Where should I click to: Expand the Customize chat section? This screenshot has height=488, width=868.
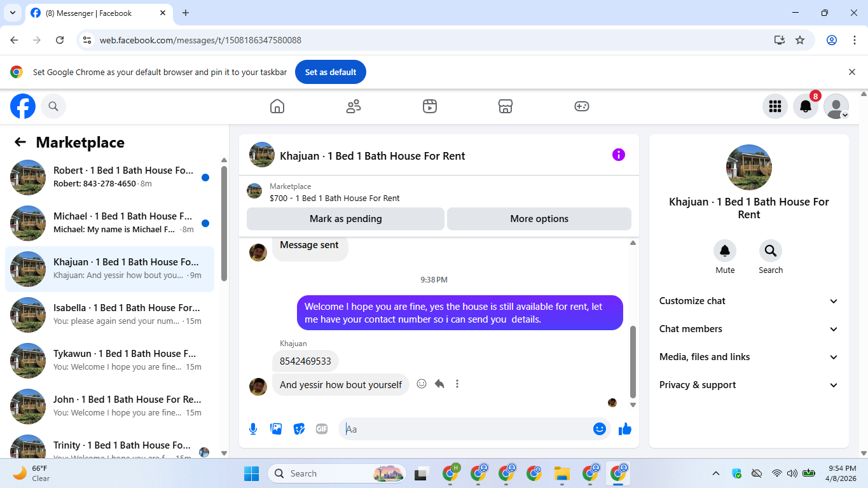pyautogui.click(x=749, y=301)
